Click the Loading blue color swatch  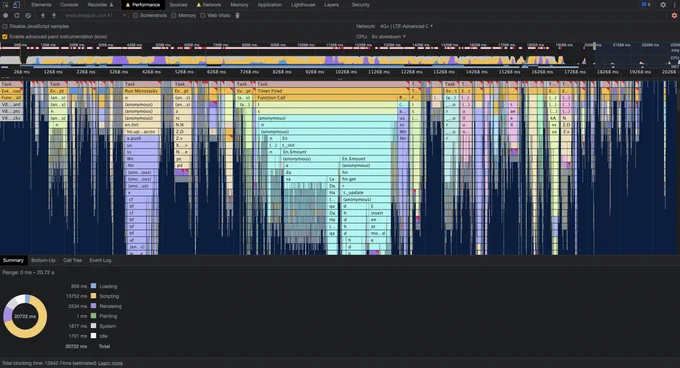pos(93,286)
